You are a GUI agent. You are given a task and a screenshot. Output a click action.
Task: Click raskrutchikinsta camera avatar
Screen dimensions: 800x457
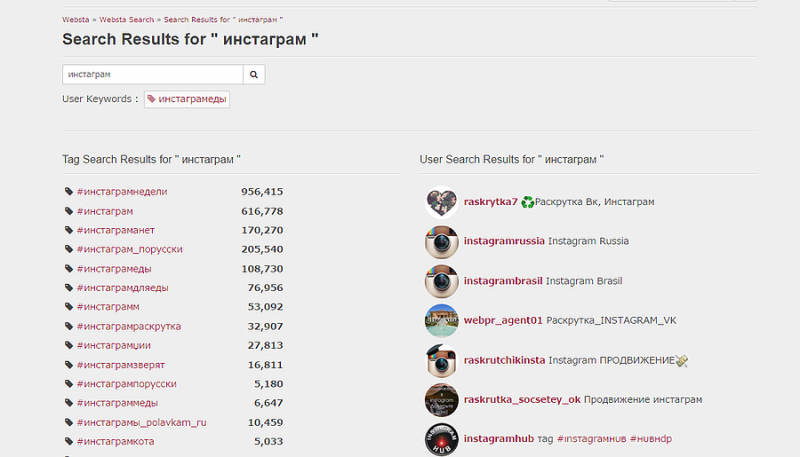(x=442, y=361)
